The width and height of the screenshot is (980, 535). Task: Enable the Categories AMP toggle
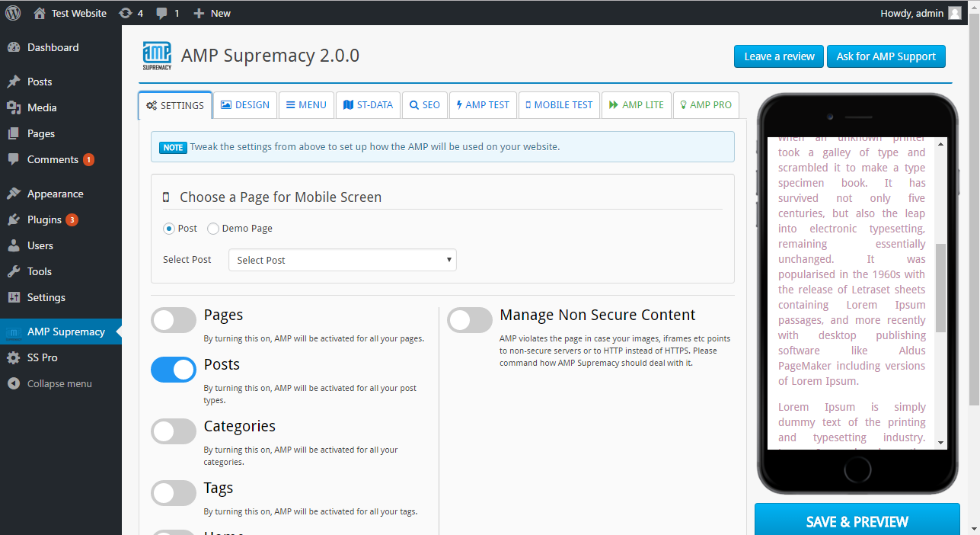pyautogui.click(x=174, y=431)
